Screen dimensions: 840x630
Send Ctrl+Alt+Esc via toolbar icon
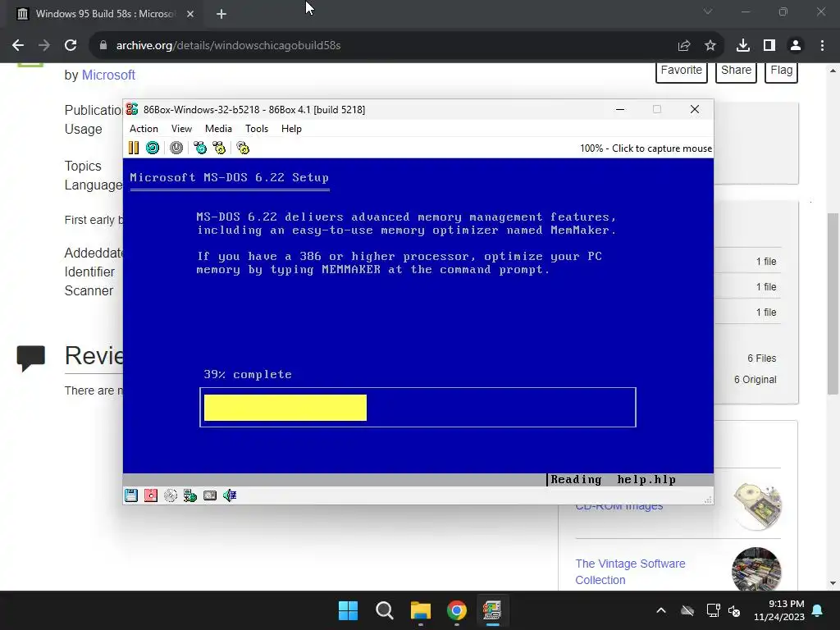coord(219,148)
